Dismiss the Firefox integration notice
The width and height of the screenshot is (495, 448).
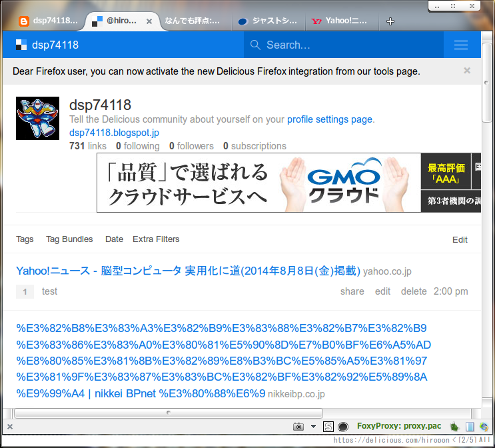(x=467, y=71)
